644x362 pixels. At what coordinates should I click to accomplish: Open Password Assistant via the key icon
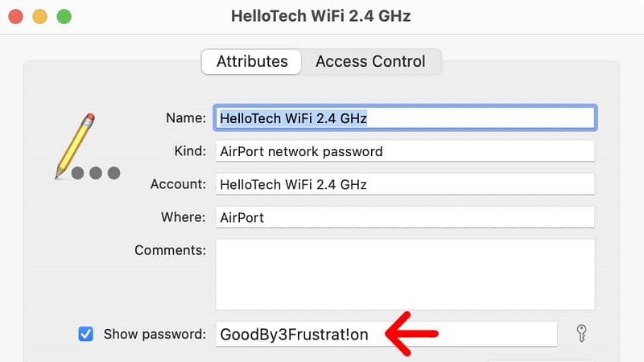tap(583, 334)
